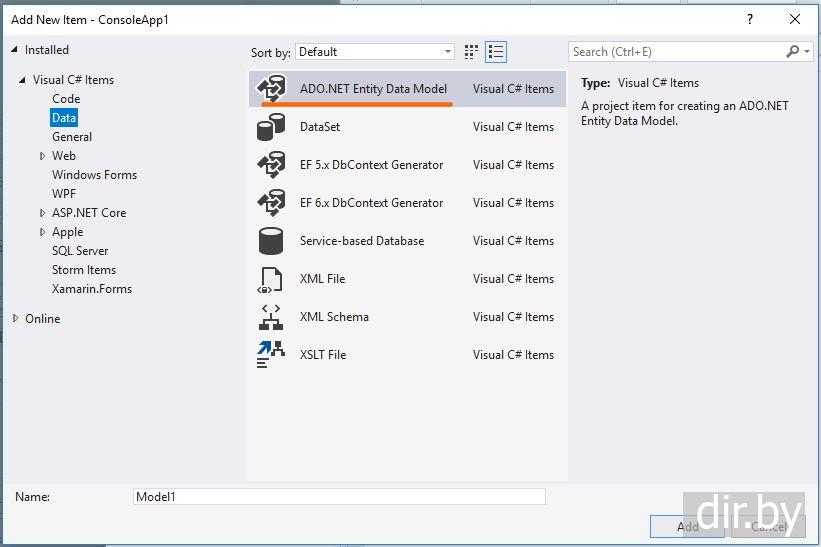
Task: Expand the Online tree node
Action: (15, 319)
